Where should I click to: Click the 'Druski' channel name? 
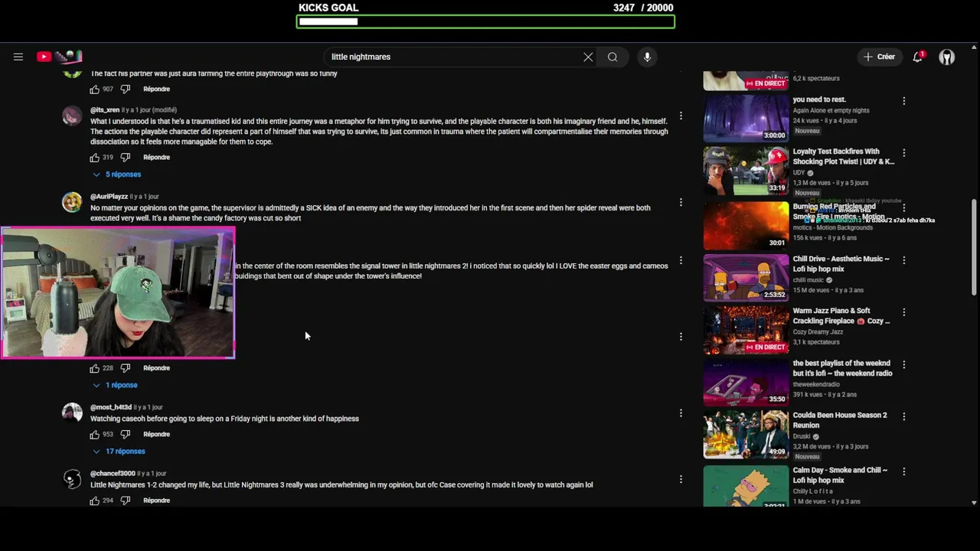click(802, 436)
